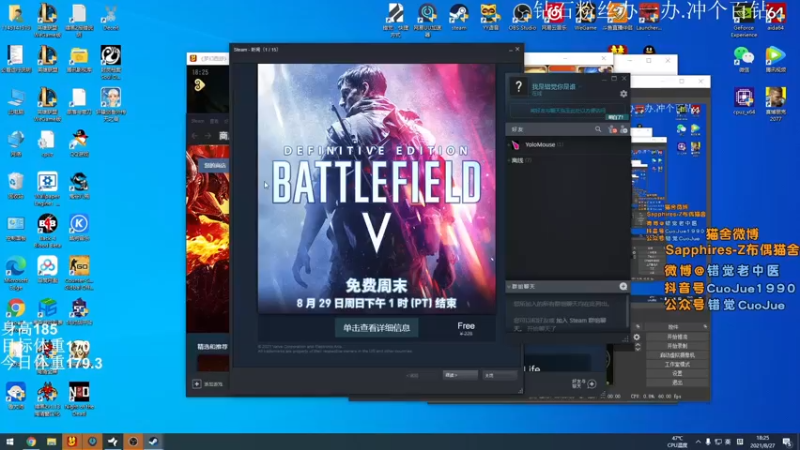Viewport: 800px width, 450px height.
Task: Open Chrome from the taskbar
Action: pos(31,442)
